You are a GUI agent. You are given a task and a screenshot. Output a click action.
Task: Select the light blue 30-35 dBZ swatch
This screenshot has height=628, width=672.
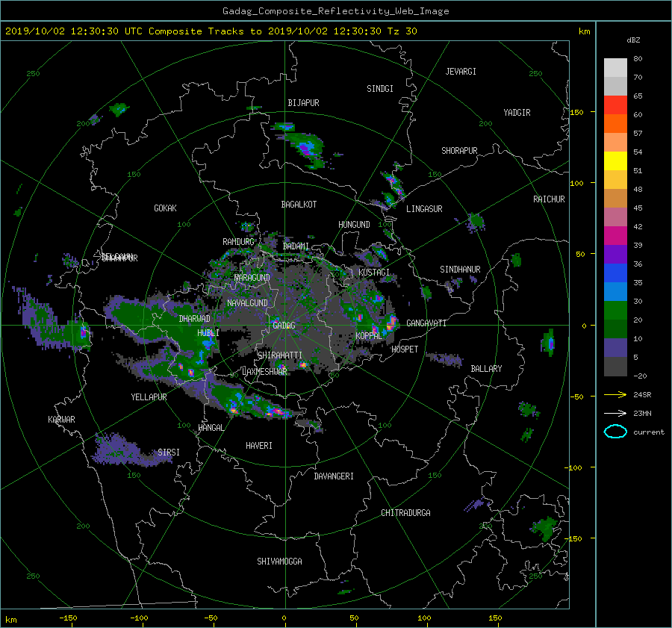(x=615, y=291)
